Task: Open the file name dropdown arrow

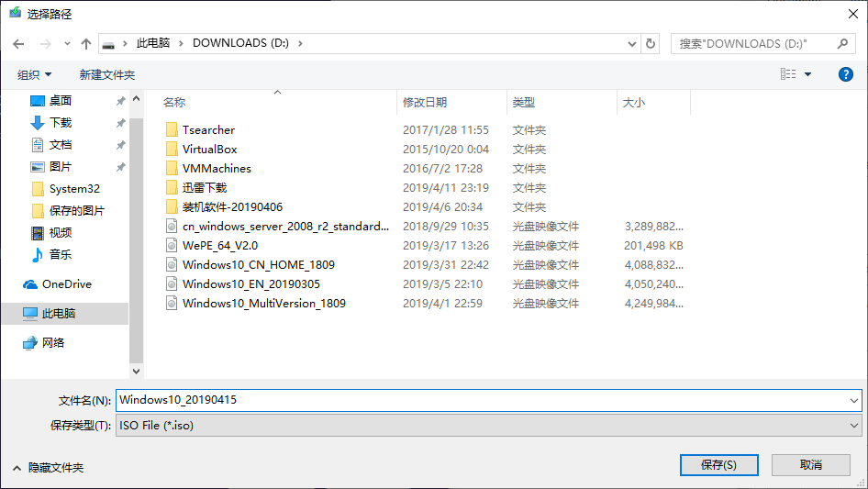Action: [x=854, y=400]
